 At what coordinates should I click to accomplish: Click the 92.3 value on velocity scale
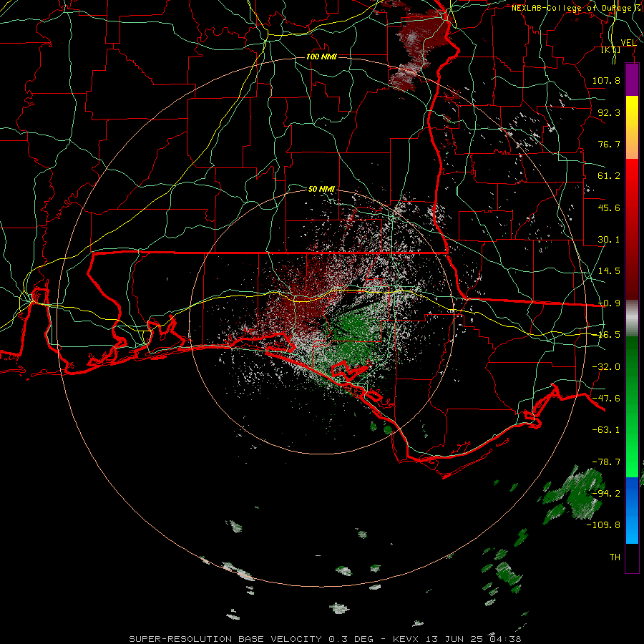pos(609,112)
